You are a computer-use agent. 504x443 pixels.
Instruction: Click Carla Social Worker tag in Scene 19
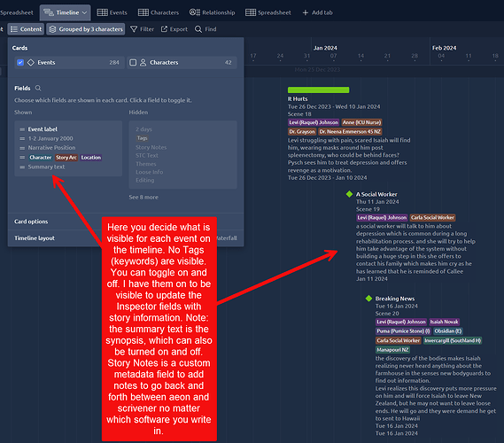[x=432, y=218]
